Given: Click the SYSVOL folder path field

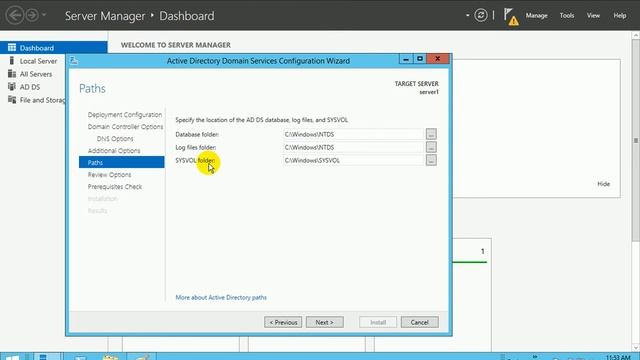Looking at the screenshot, I should (353, 160).
